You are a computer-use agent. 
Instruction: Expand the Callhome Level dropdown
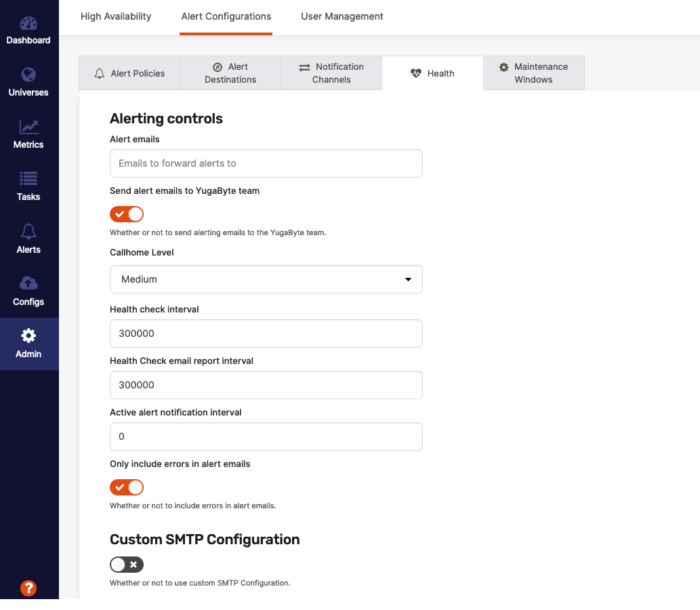tap(266, 279)
